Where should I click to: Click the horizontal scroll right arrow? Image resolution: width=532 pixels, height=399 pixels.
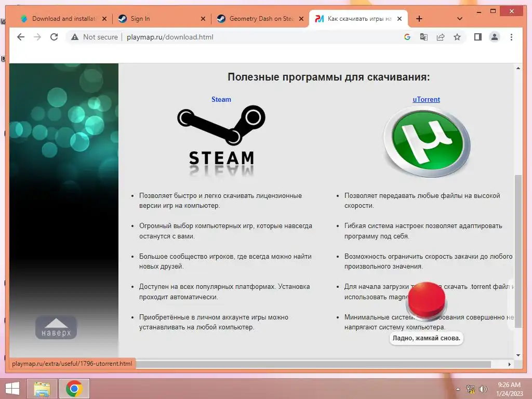[x=509, y=364]
